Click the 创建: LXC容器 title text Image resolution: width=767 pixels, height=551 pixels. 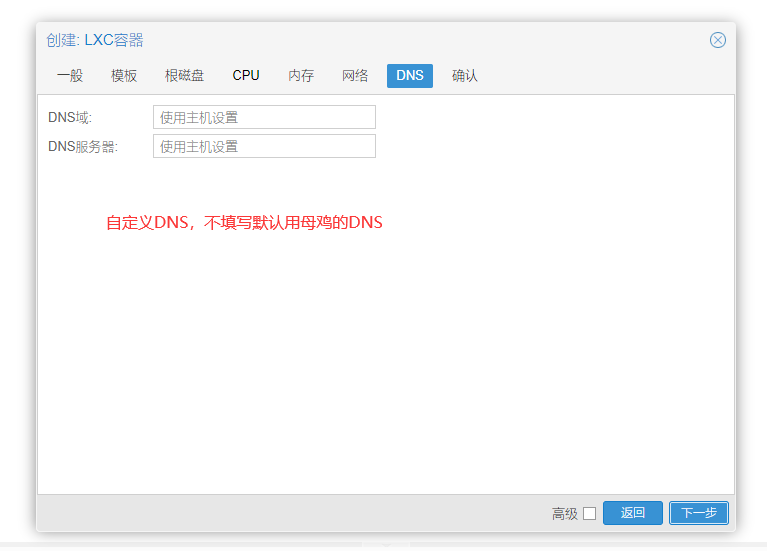click(95, 40)
